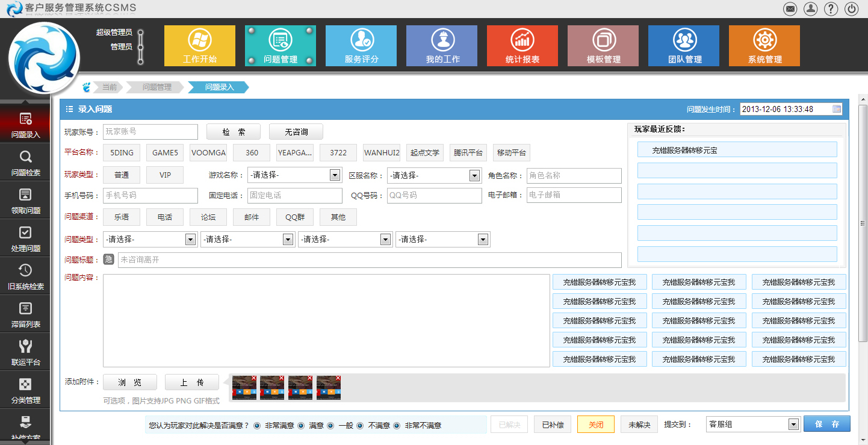
Task: Open the 团队管理 module tile
Action: coord(684,46)
